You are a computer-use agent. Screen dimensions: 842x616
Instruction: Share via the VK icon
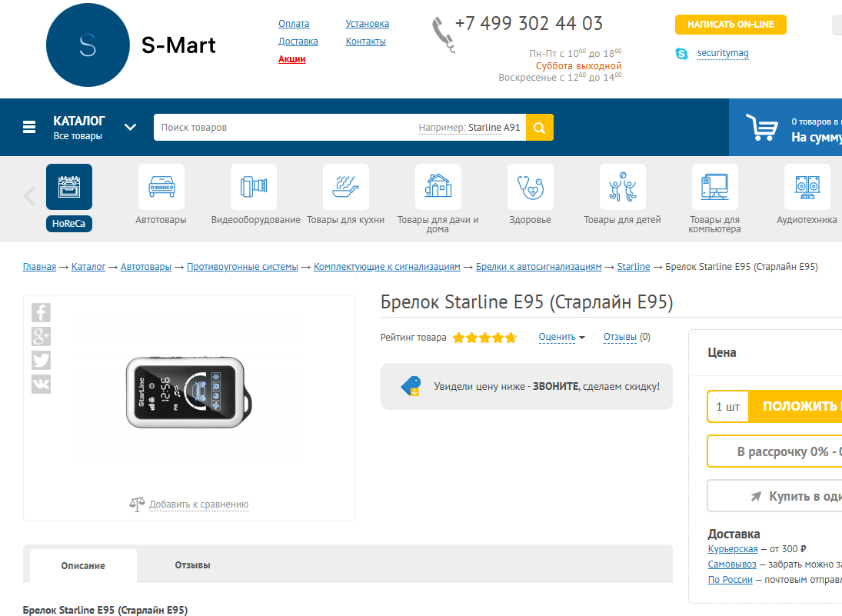[41, 384]
